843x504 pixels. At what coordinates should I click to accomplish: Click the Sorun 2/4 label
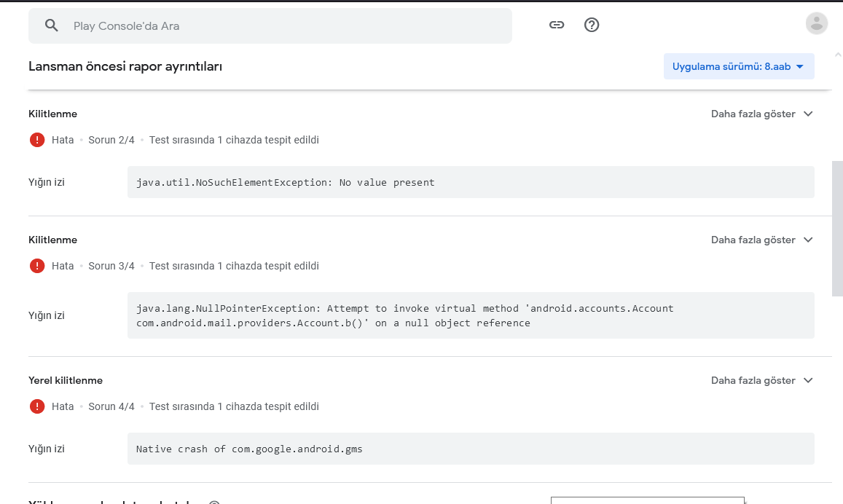pyautogui.click(x=111, y=140)
